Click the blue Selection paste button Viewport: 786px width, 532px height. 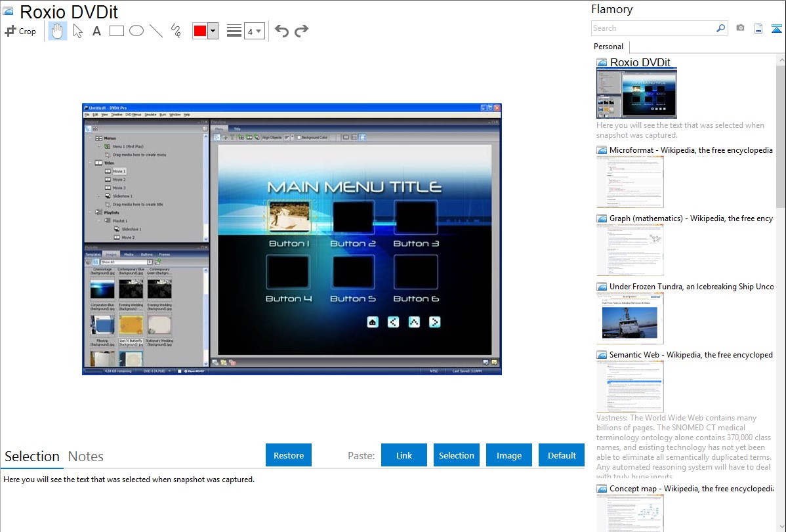coord(457,455)
